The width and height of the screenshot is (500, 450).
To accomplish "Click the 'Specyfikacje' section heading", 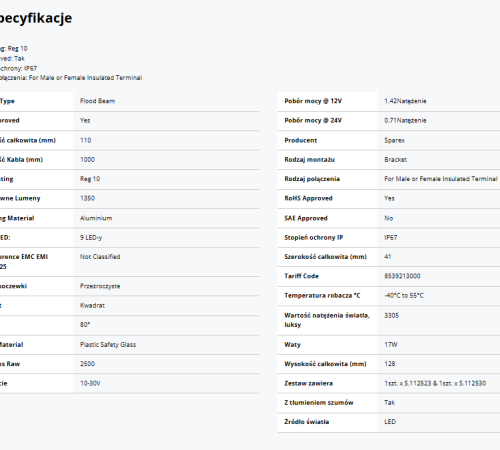I will 36,18.
